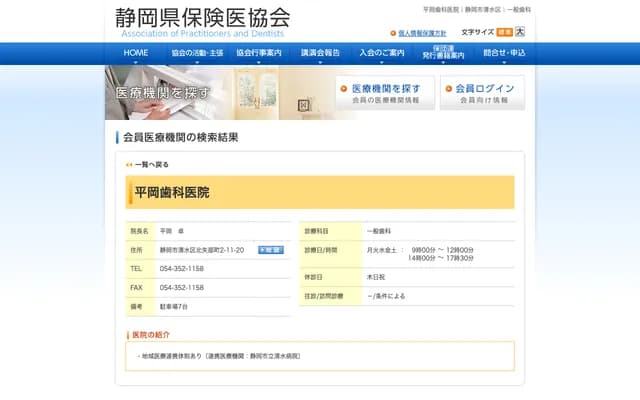Click the 会員ログイン button label
Image resolution: width=640 pixels, height=400 pixels.
tap(485, 89)
